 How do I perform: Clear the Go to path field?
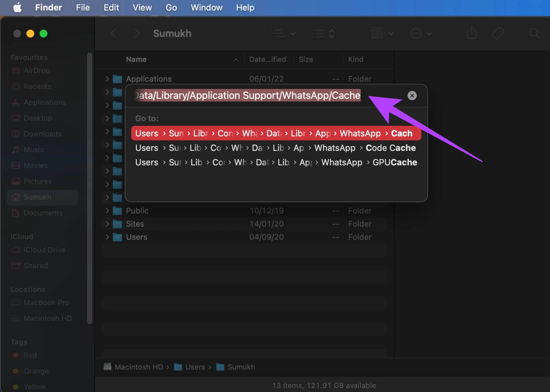(412, 96)
